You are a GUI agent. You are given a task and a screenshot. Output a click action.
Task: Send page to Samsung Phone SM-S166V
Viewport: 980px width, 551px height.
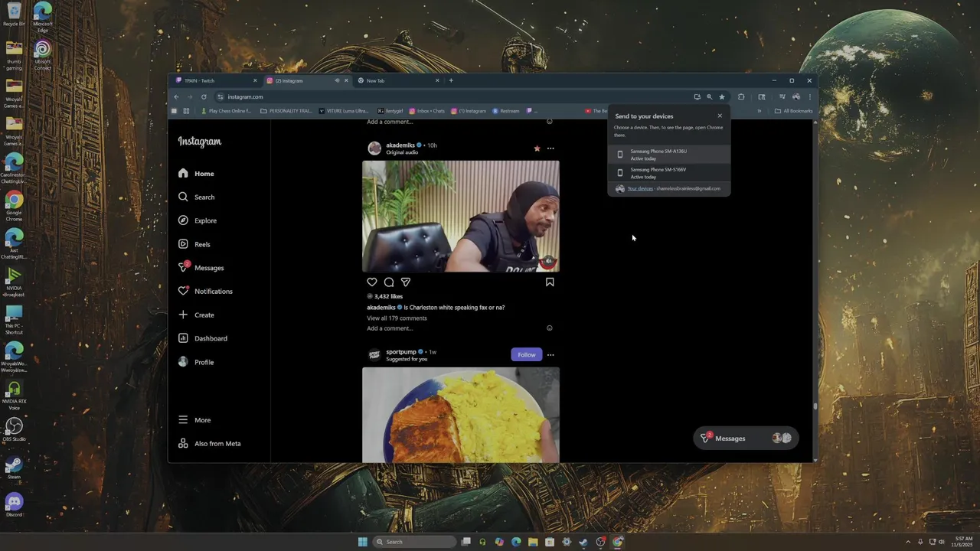tap(669, 173)
